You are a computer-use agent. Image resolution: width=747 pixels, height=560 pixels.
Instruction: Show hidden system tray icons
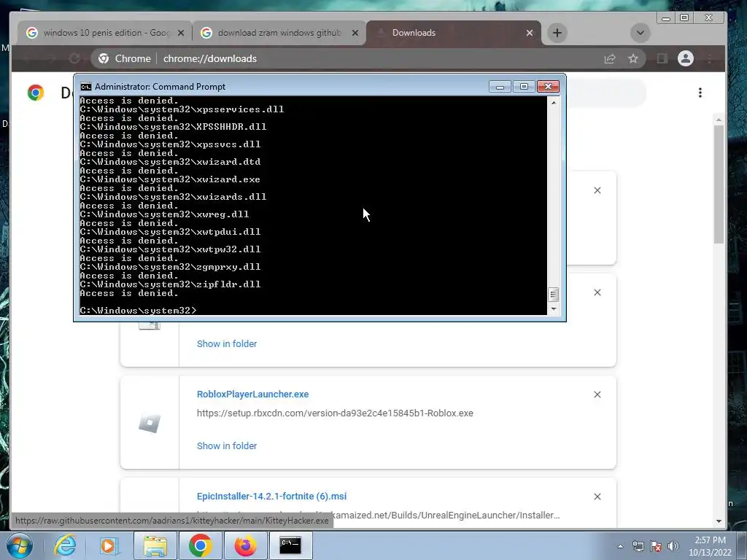point(620,546)
